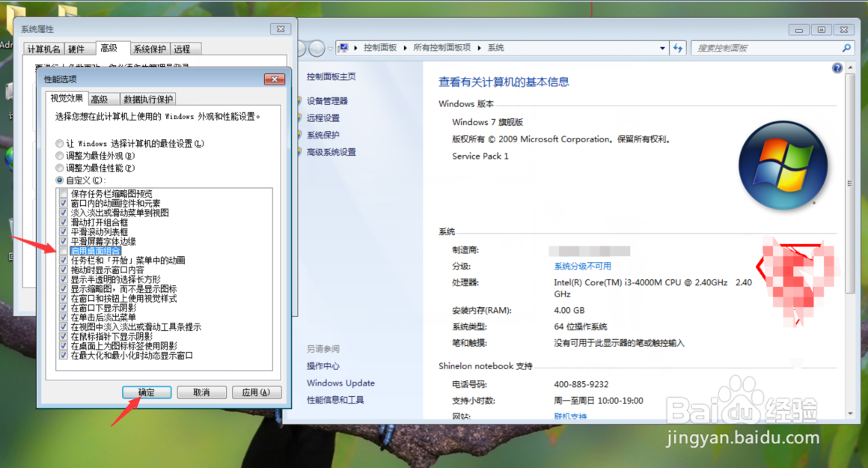The height and width of the screenshot is (468, 868).
Task: Click the search magnifier in the Control Panel window
Action: 846,48
